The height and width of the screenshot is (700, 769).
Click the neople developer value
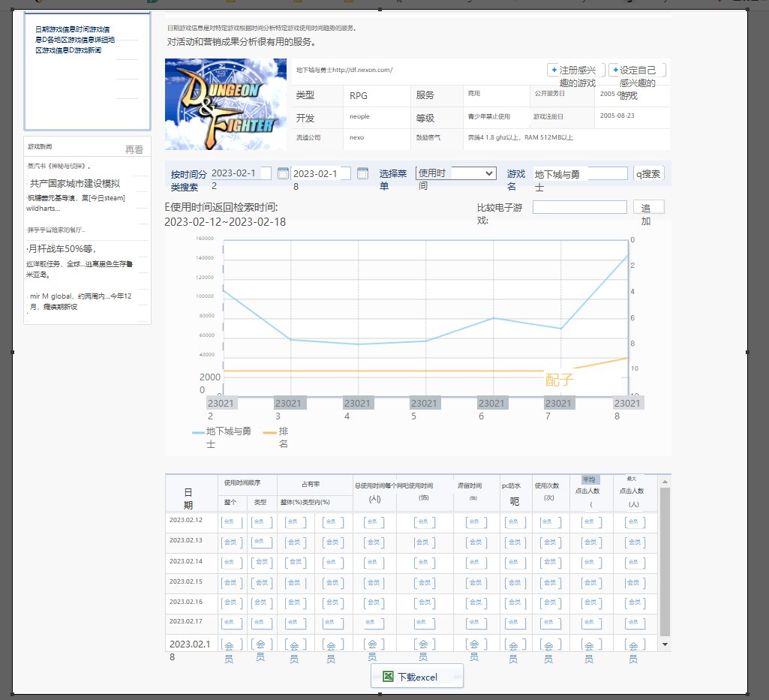click(x=359, y=116)
